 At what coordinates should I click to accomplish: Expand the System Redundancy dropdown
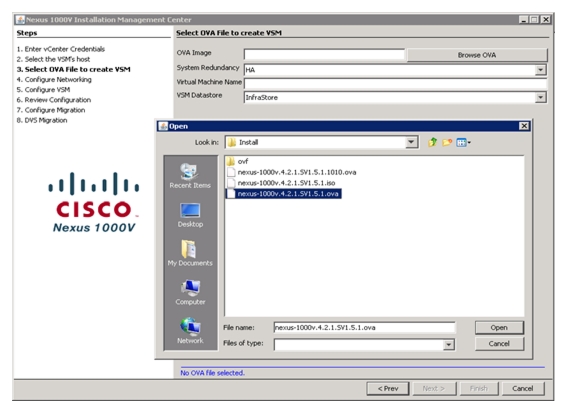click(x=540, y=70)
